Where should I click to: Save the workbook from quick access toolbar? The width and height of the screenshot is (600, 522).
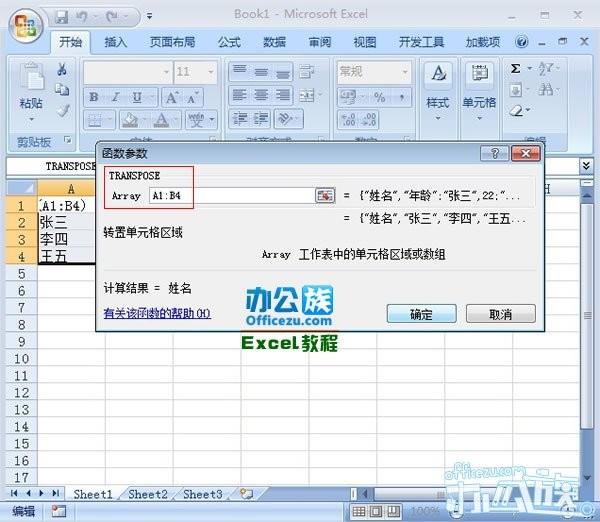61,17
